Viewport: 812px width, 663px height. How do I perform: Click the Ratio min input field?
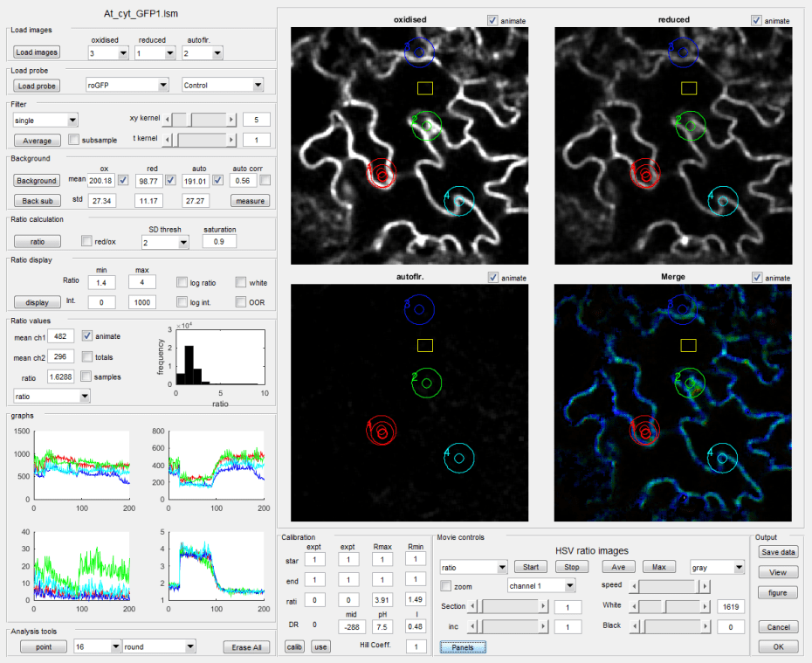click(x=101, y=282)
